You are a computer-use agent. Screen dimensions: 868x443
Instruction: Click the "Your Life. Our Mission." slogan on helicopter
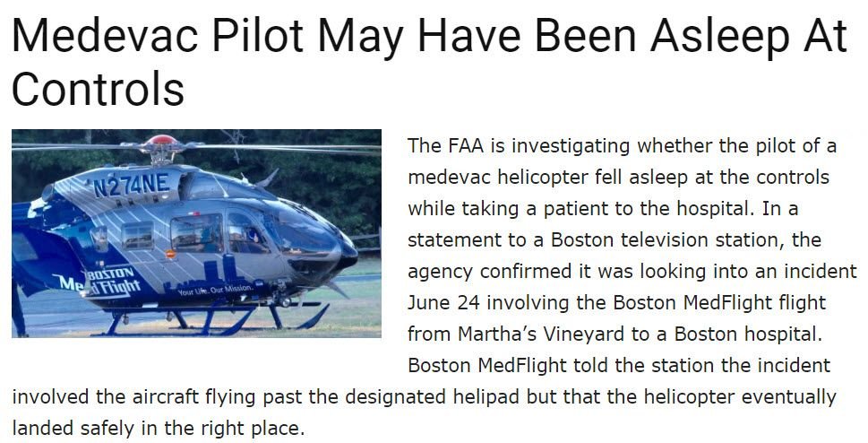point(215,290)
